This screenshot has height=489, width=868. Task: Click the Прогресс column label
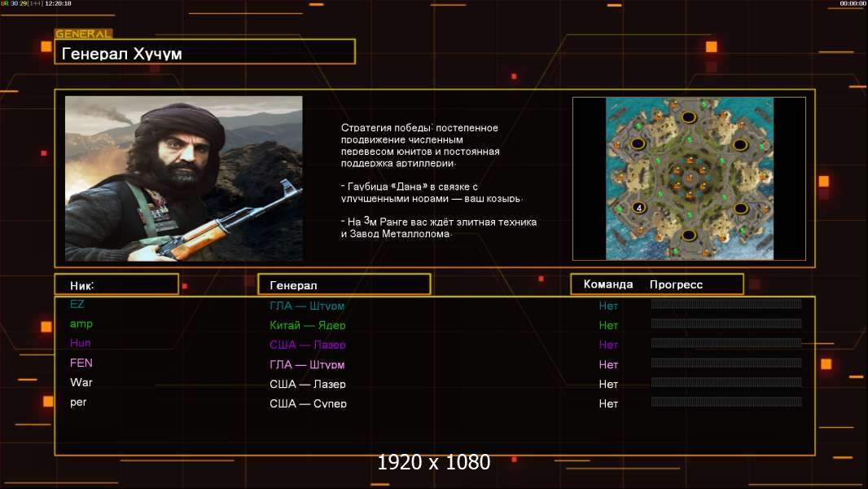click(676, 284)
